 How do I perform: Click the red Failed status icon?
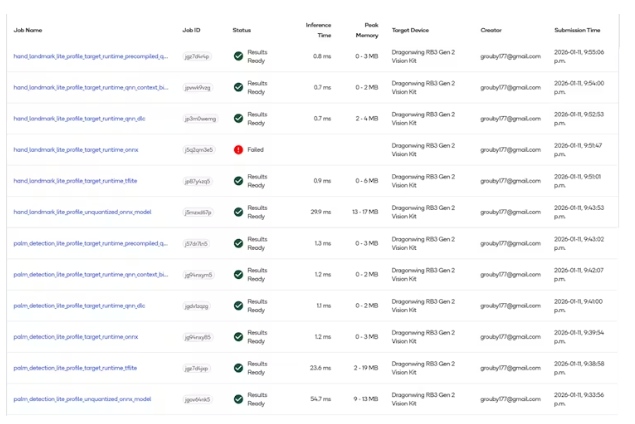pos(238,150)
